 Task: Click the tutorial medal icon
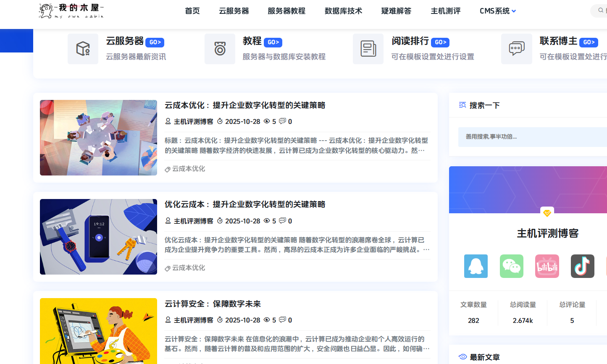coord(220,49)
